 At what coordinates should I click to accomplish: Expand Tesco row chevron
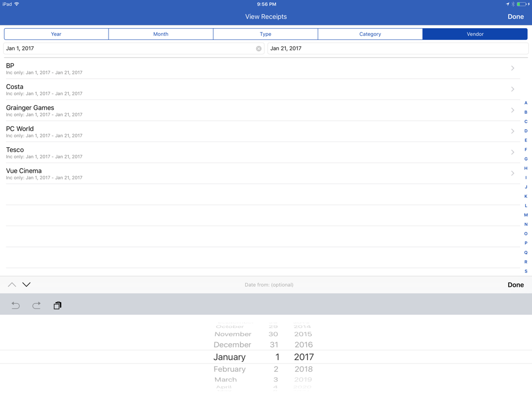512,152
